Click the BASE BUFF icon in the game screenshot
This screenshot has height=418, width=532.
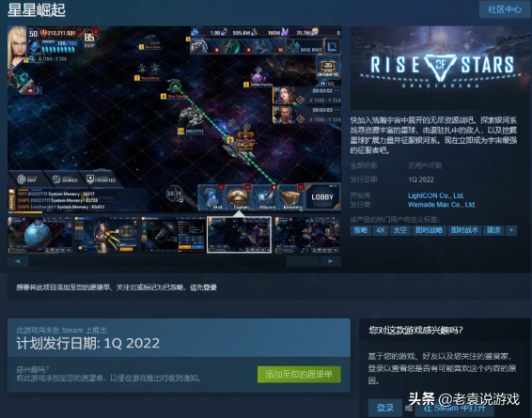(305, 46)
